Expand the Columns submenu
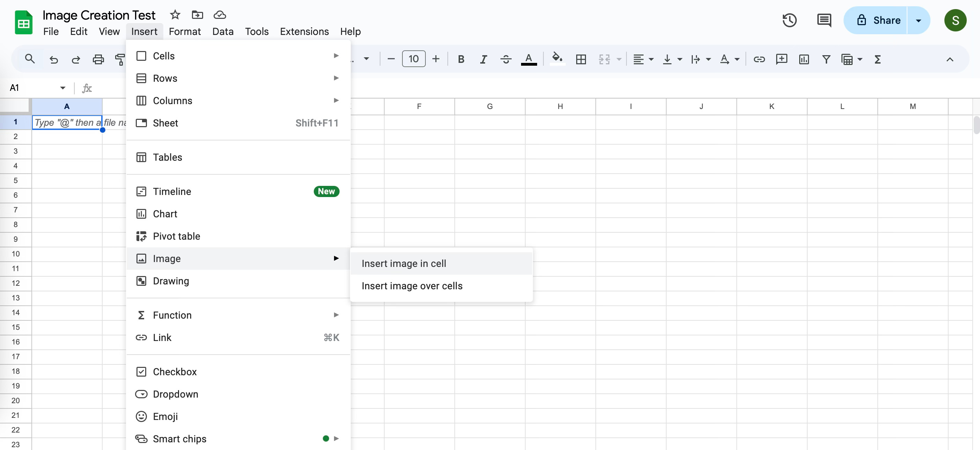Screen dimensions: 980x450 click(238, 101)
